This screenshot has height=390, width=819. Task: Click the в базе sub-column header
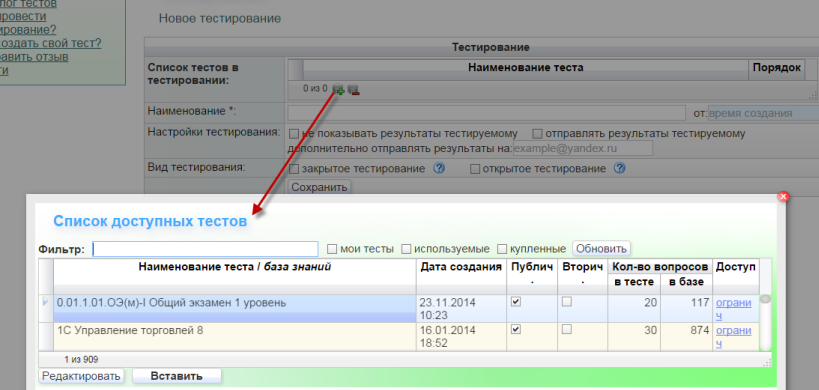686,282
